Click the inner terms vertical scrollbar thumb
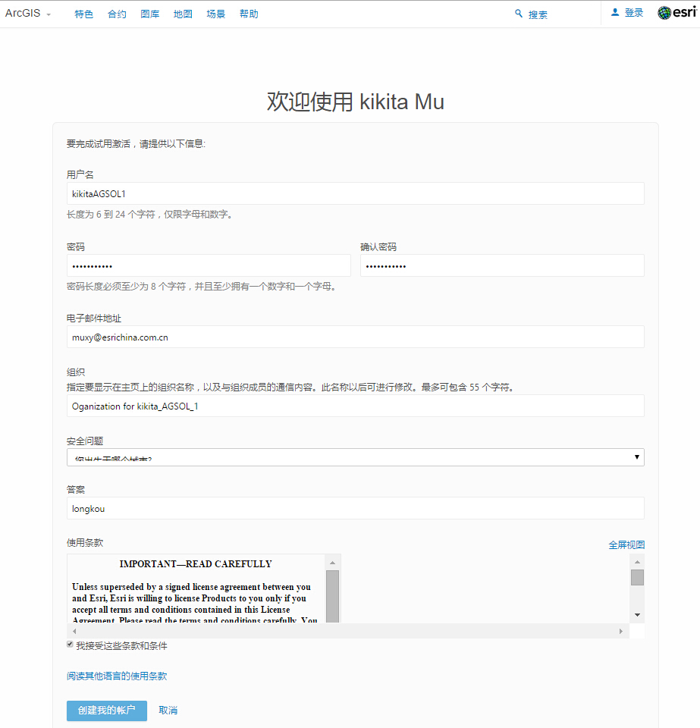Viewport: 700px width, 728px height. coord(332,596)
